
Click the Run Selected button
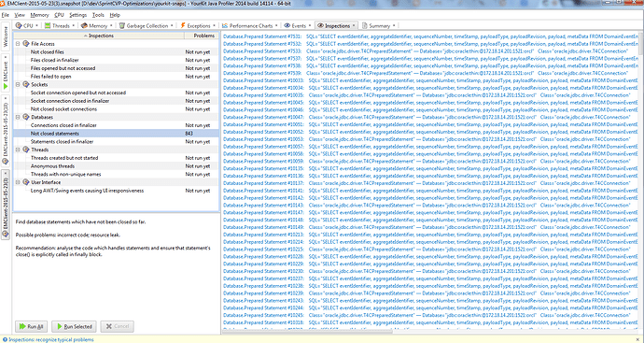(74, 326)
